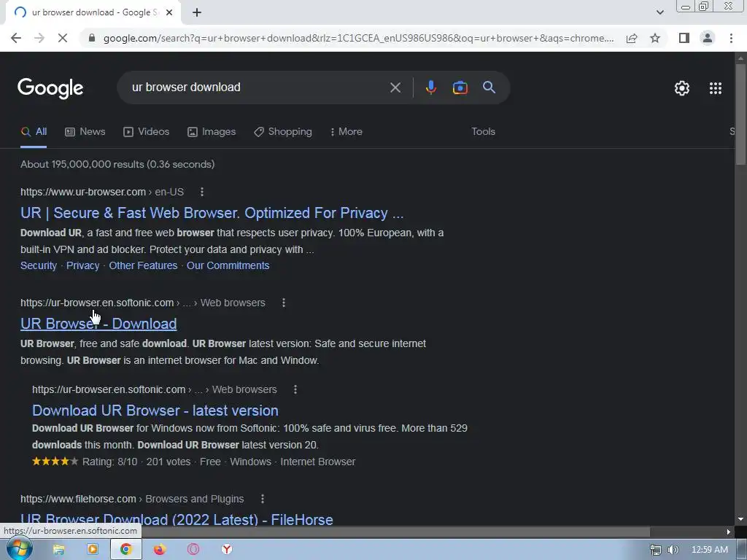This screenshot has height=560, width=747.
Task: Click the vertical scrollbar down arrow
Action: 740,519
